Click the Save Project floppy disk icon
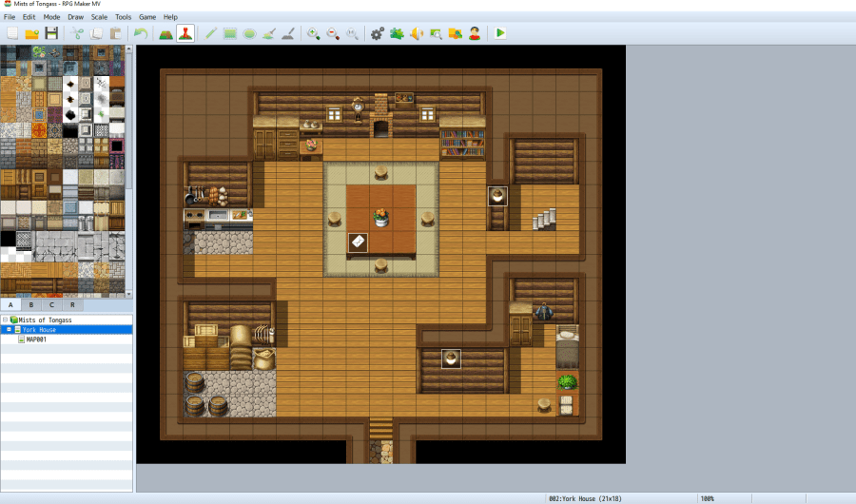Viewport: 856px width, 504px height. pos(51,33)
